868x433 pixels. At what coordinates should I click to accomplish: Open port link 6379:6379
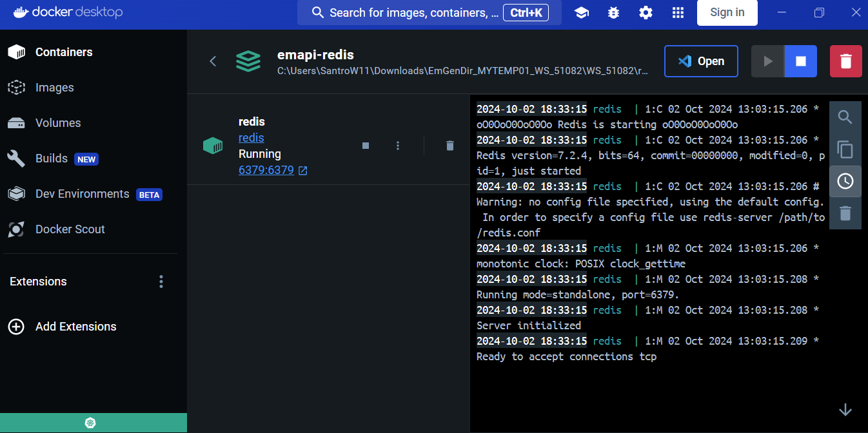[x=266, y=171]
